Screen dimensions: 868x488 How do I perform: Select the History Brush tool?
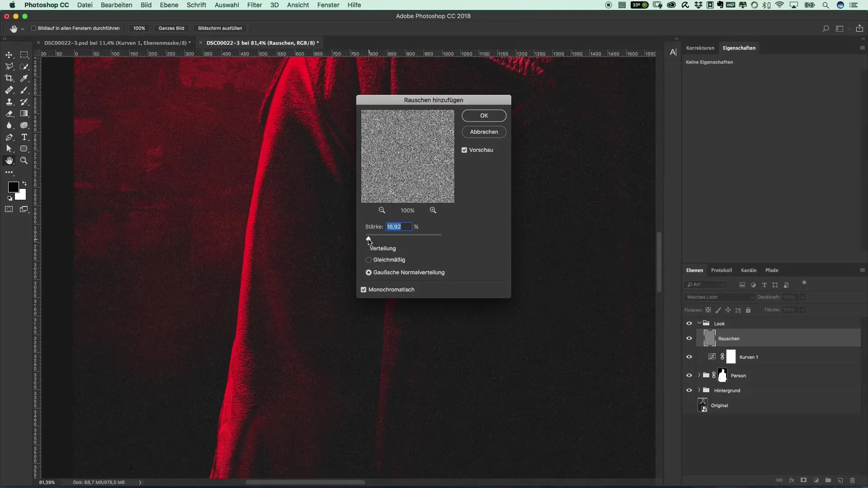(24, 102)
